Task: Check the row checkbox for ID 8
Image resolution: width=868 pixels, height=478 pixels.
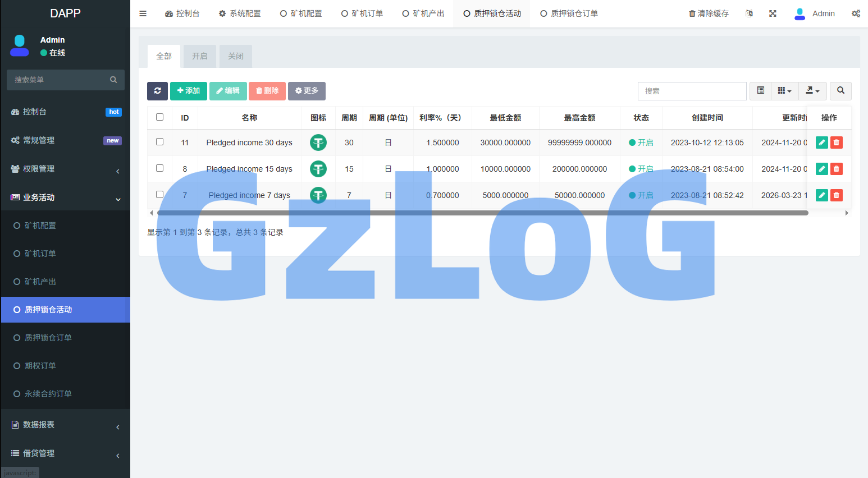Action: (159, 168)
